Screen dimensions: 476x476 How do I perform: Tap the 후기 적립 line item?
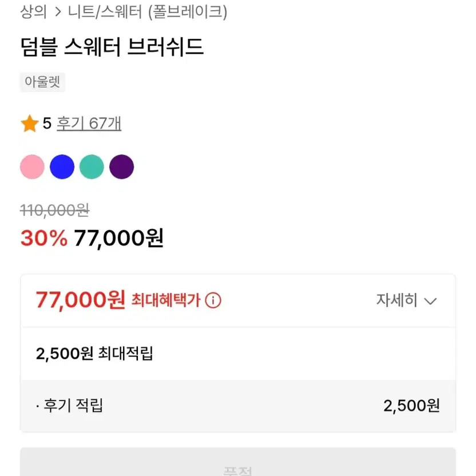[x=72, y=406]
